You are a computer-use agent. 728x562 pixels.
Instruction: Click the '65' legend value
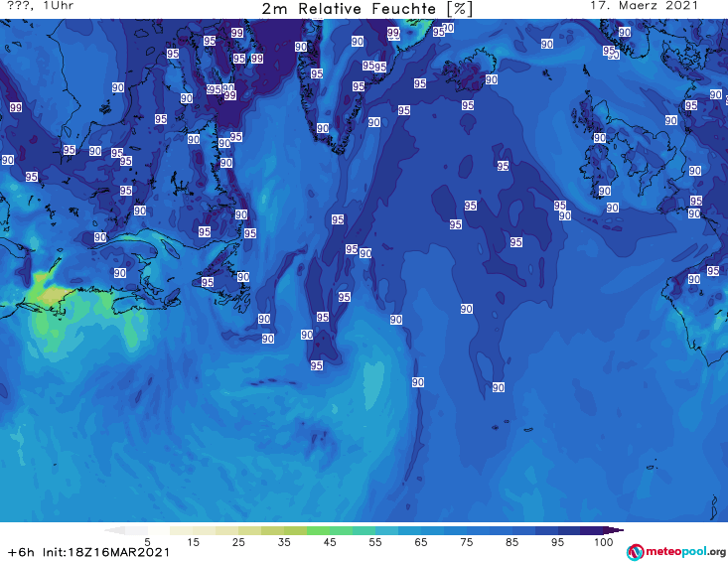pos(421,542)
